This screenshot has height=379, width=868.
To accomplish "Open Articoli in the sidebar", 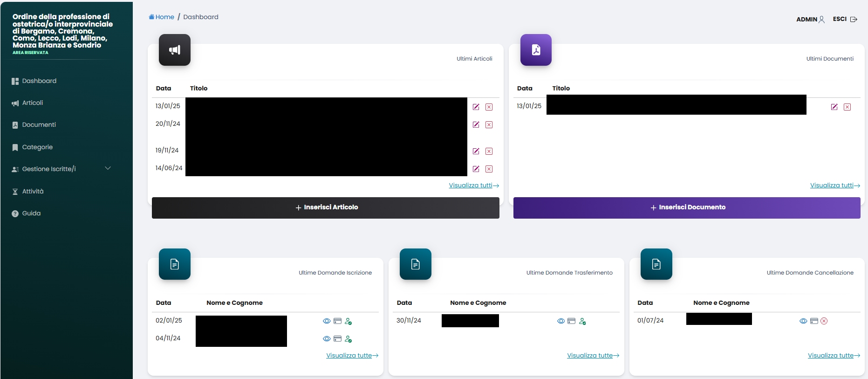I will (x=32, y=103).
